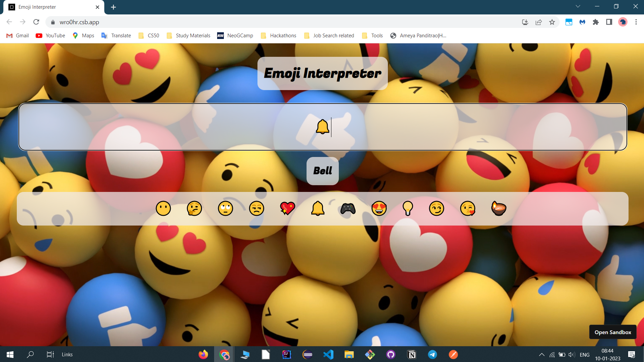Select the rolling eyes emoji

point(226,208)
